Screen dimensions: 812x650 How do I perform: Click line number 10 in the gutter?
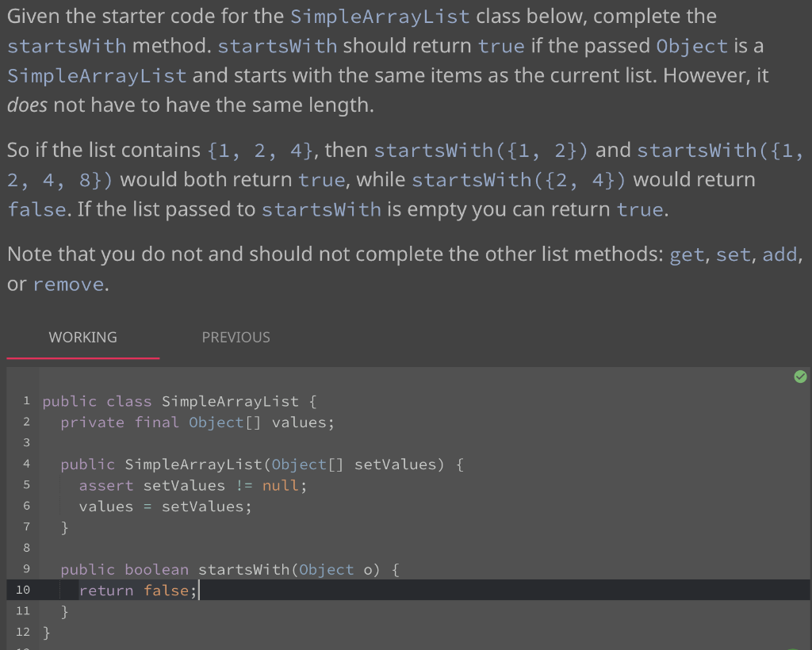pos(22,590)
